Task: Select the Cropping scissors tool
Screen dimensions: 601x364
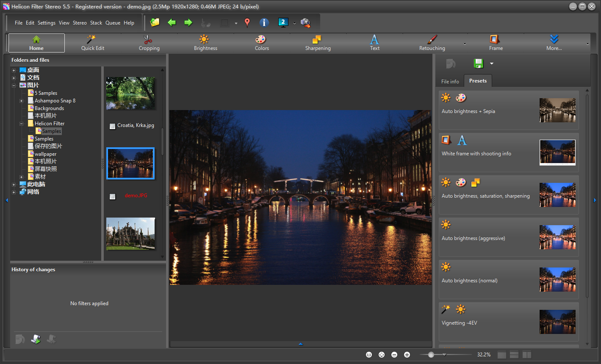Action: tap(149, 43)
